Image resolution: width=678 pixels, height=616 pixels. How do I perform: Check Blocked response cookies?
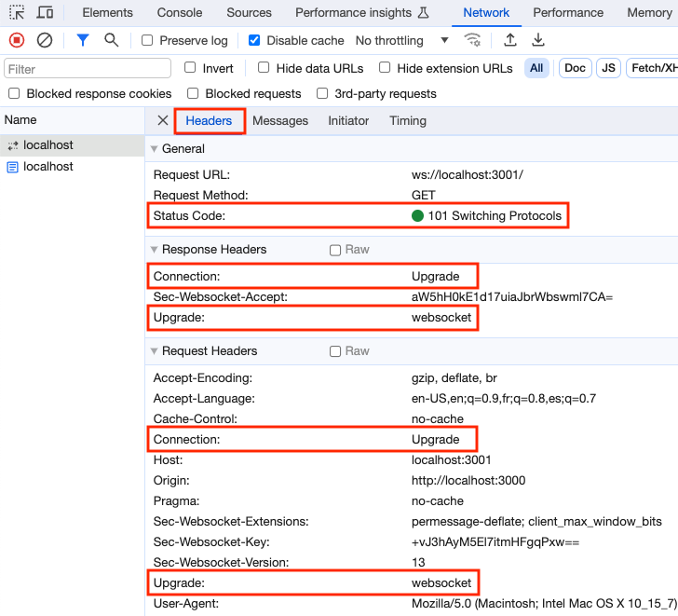pyautogui.click(x=14, y=93)
